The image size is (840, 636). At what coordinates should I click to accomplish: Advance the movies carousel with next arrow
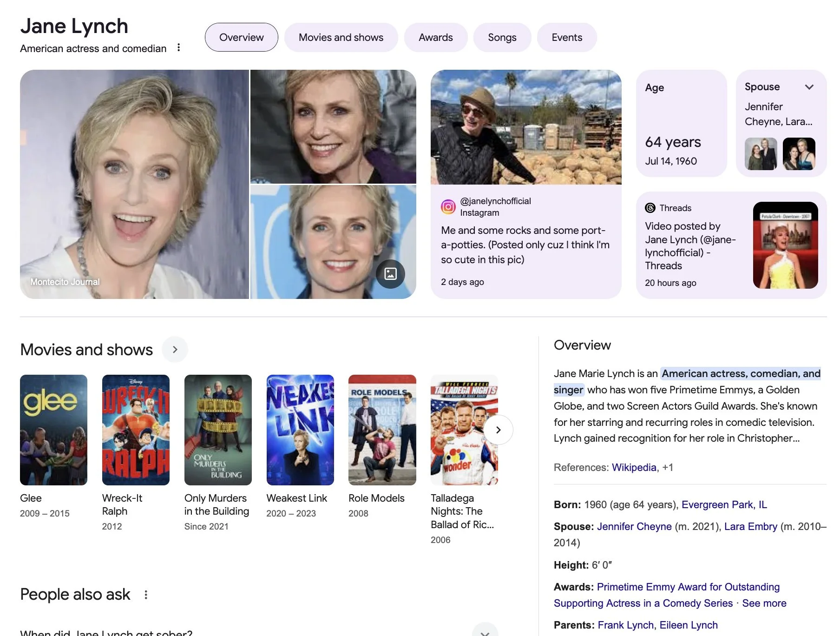tap(498, 430)
